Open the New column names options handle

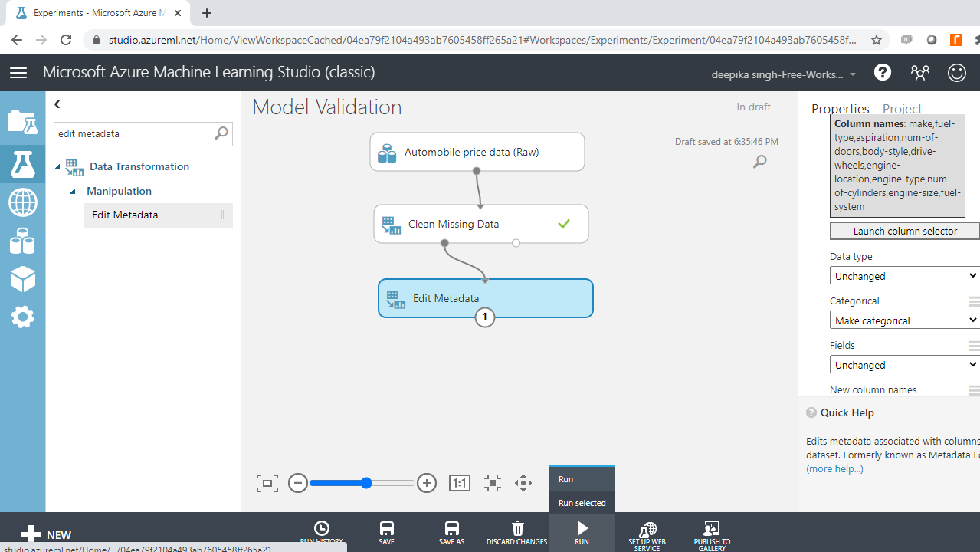point(974,390)
